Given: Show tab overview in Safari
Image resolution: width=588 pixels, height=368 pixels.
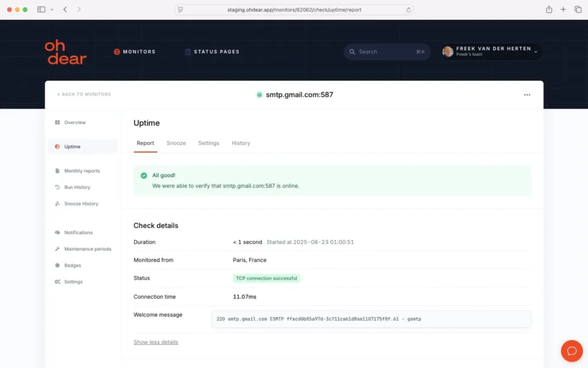Looking at the screenshot, I should pyautogui.click(x=578, y=9).
